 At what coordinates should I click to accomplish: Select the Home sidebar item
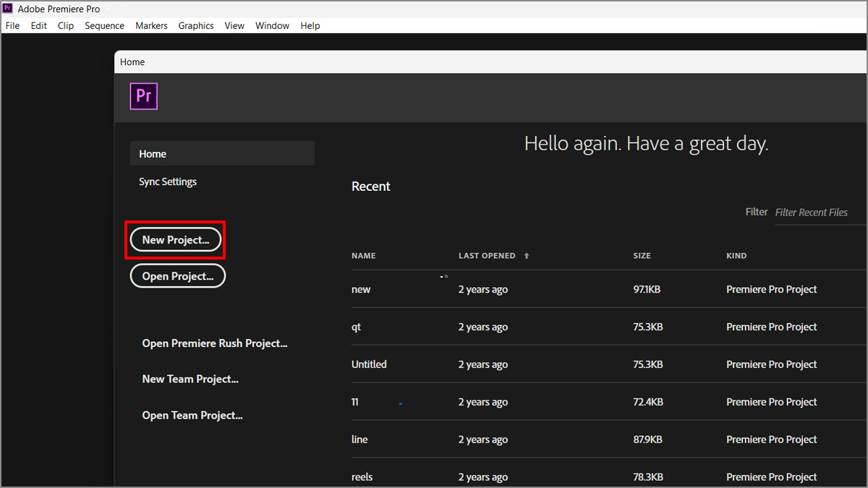[222, 153]
